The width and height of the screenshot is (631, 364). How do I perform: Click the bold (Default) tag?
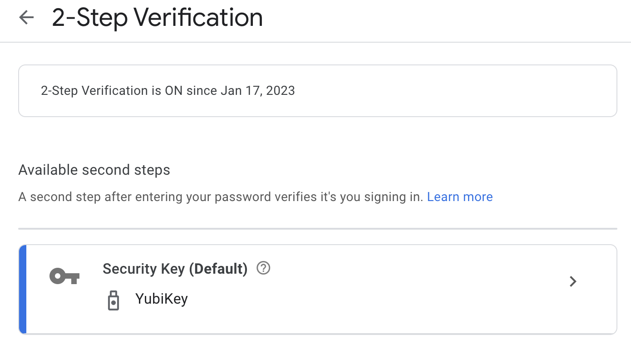point(218,269)
